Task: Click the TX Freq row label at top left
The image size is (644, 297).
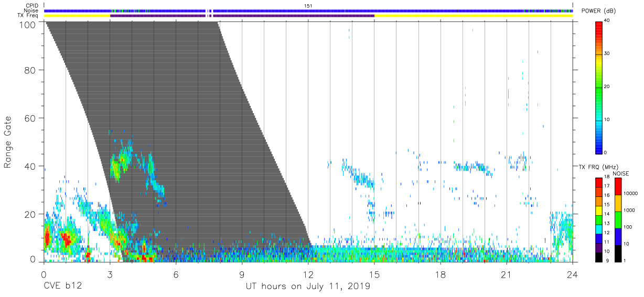Action: [x=28, y=16]
